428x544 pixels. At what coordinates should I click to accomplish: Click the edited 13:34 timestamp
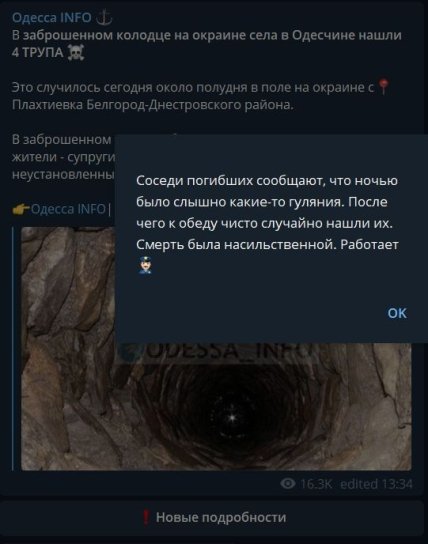(376, 484)
